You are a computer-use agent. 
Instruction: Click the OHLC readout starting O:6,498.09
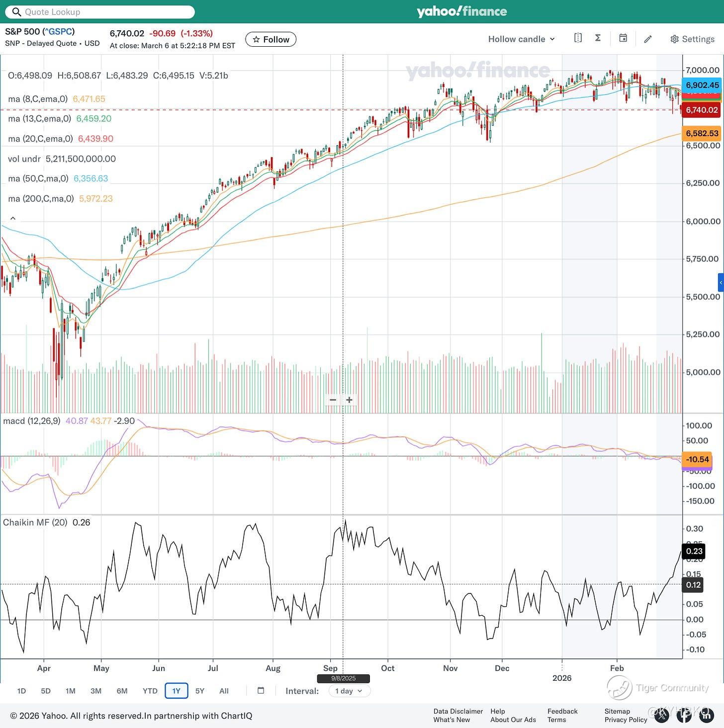tap(118, 76)
